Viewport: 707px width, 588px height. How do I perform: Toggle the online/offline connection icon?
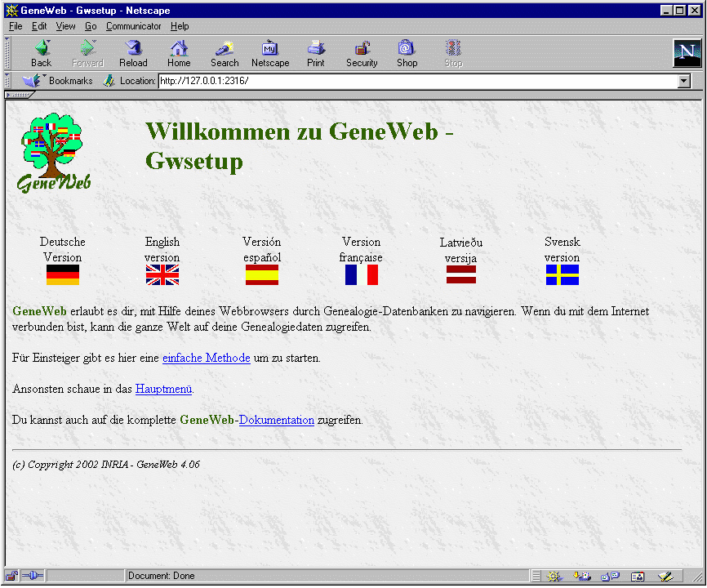pos(33,576)
